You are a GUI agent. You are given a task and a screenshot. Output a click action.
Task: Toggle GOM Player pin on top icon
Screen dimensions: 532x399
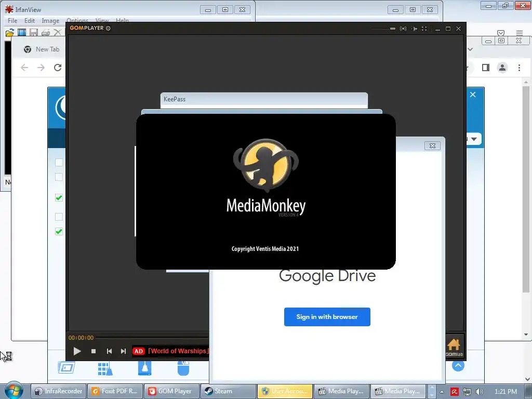414,29
